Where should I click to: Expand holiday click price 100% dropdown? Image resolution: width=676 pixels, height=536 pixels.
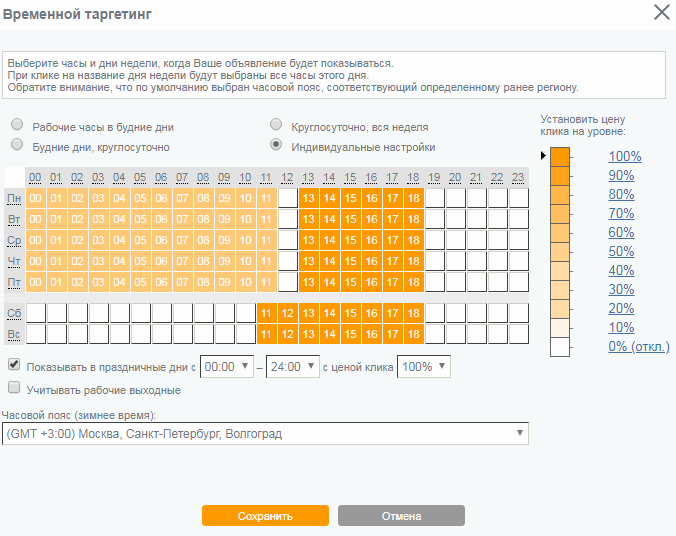pos(424,367)
